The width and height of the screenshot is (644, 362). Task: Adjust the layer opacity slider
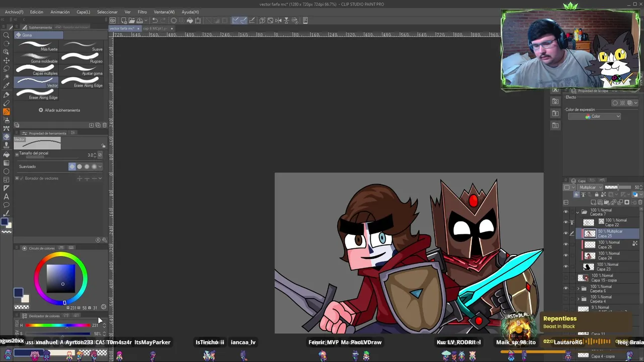pos(617,188)
